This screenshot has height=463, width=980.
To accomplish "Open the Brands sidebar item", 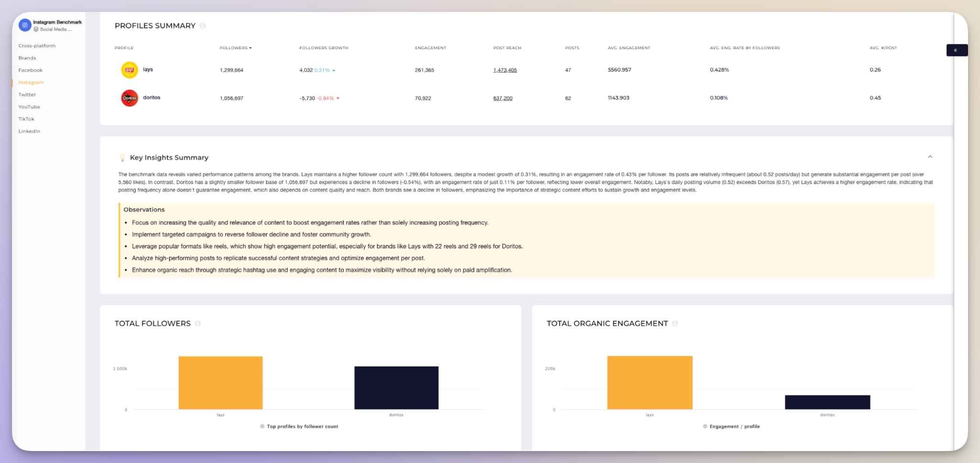I will pyautogui.click(x=27, y=58).
